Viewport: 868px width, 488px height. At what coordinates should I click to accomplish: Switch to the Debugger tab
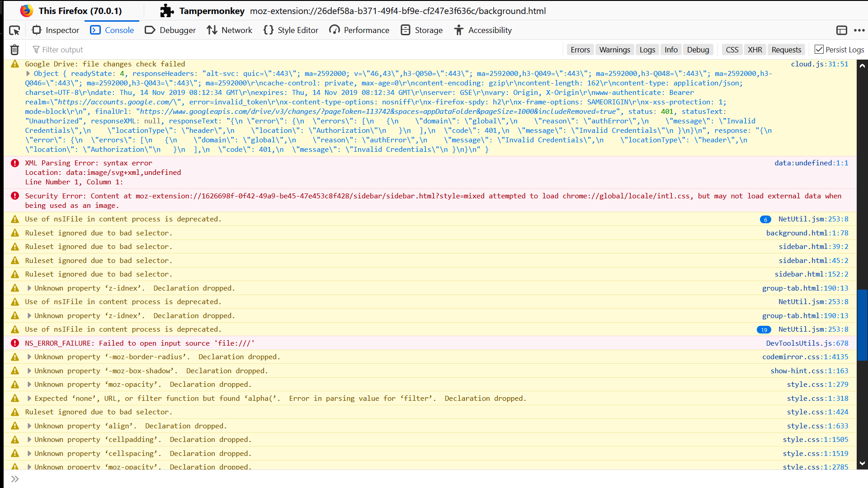170,30
